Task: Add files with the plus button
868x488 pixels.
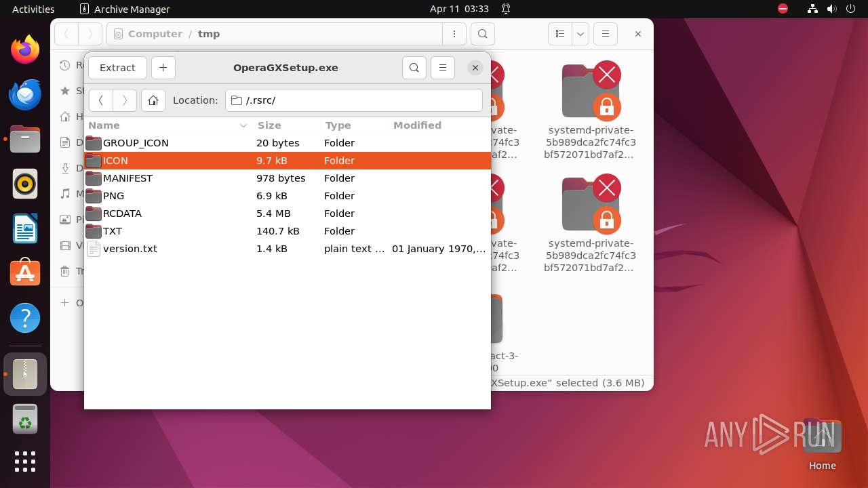Action: click(163, 68)
